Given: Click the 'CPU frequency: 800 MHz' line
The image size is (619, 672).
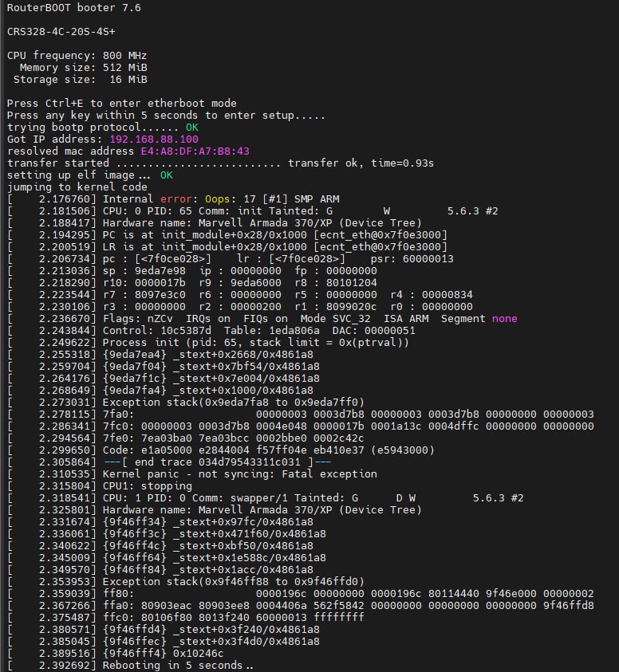Looking at the screenshot, I should (x=77, y=56).
